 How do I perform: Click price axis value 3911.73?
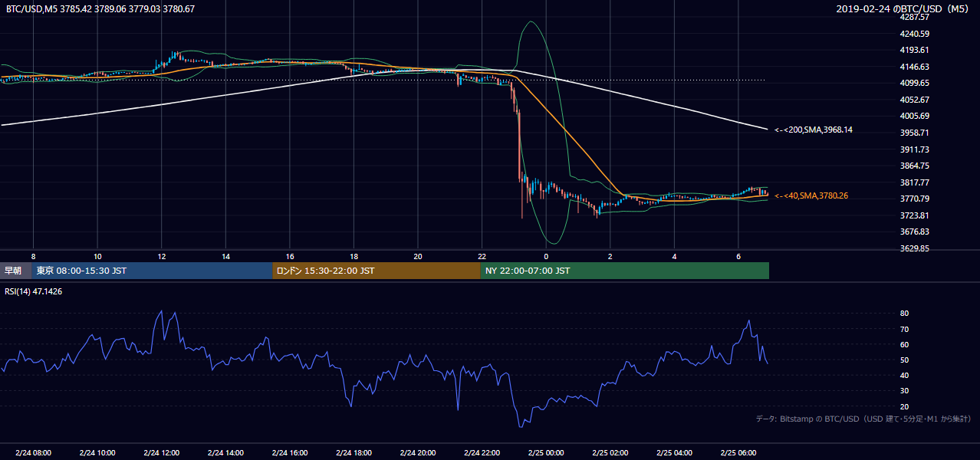pos(914,149)
